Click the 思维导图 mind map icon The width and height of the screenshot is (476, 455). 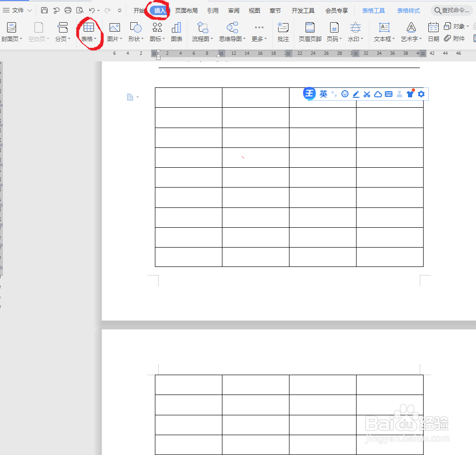(x=232, y=27)
